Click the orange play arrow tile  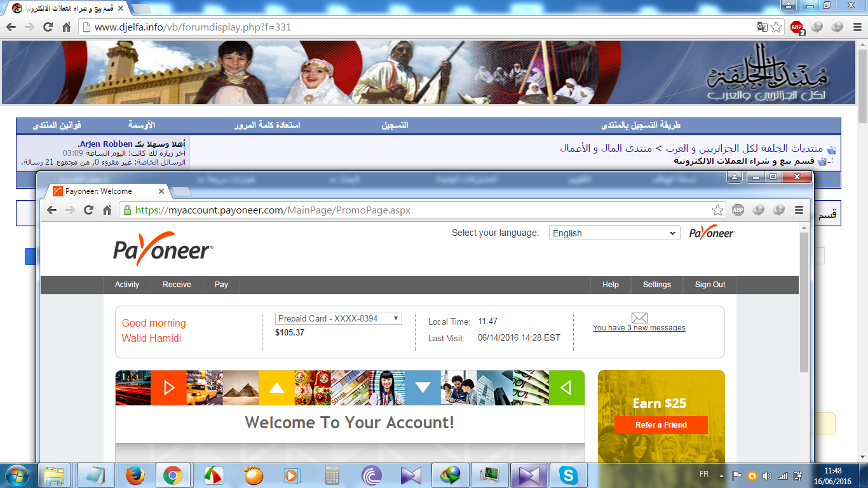pyautogui.click(x=168, y=388)
